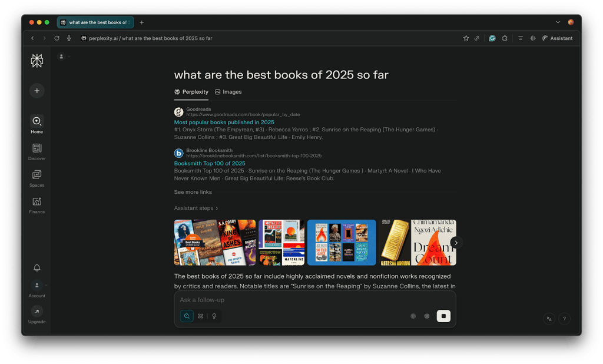
Task: Open a new browser tab
Action: [x=141, y=22]
